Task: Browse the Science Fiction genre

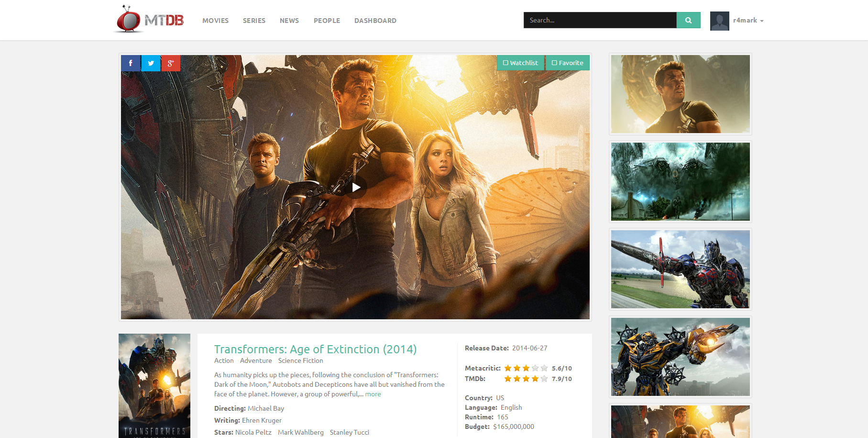Action: [300, 360]
